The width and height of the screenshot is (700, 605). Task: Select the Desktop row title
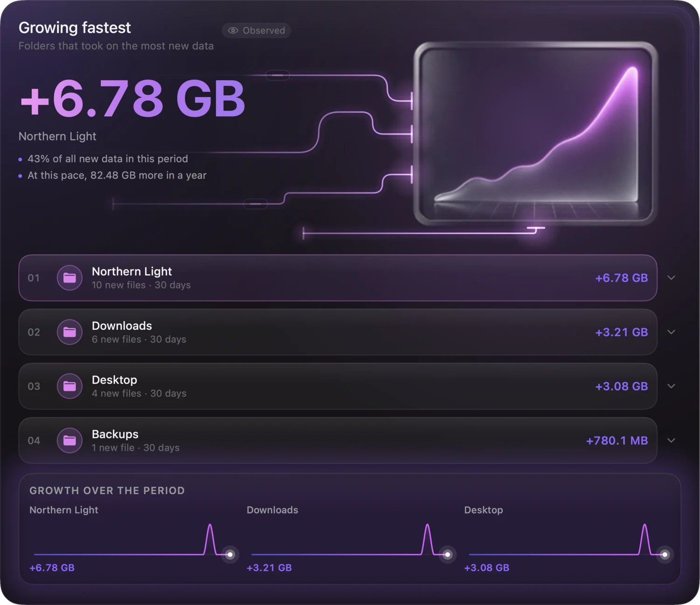coord(114,380)
